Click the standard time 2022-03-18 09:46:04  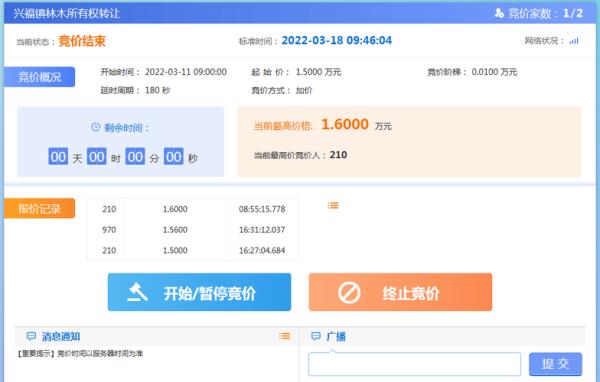pyautogui.click(x=337, y=41)
